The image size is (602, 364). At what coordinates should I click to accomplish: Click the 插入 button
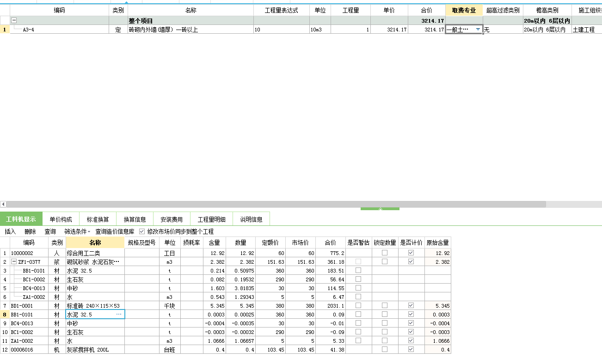[10, 231]
